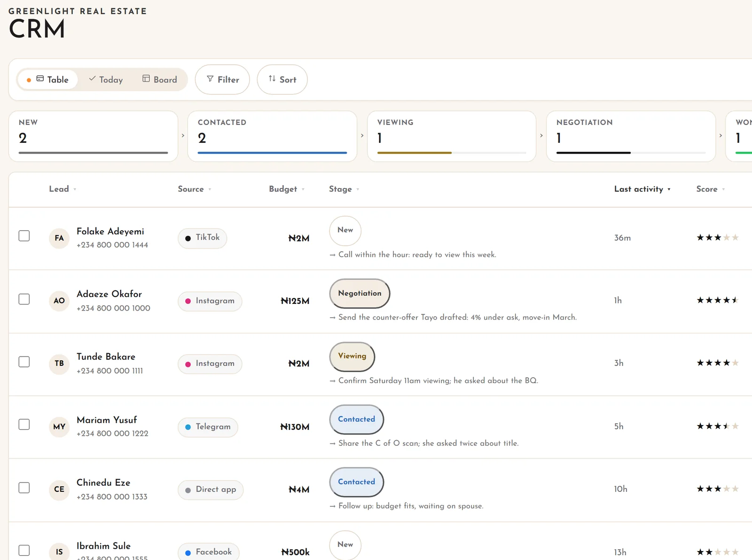752x560 pixels.
Task: Open Folake Adeyemi's New stage pill
Action: [345, 230]
